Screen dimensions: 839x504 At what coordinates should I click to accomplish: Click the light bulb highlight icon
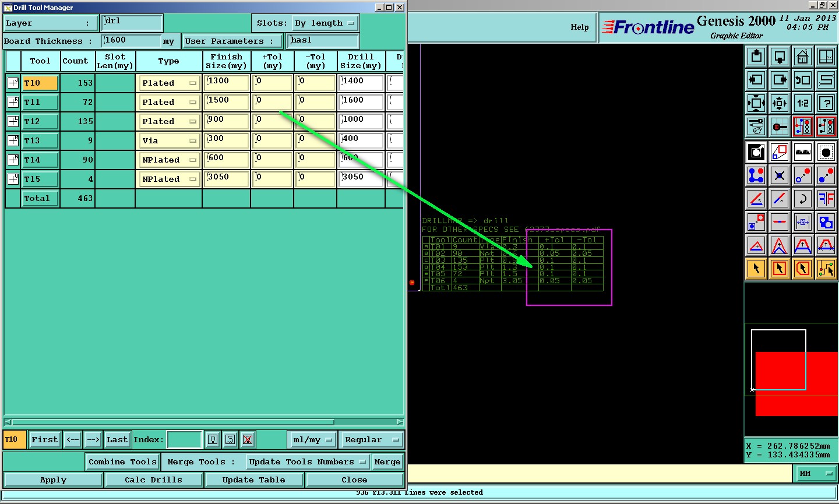click(x=213, y=439)
